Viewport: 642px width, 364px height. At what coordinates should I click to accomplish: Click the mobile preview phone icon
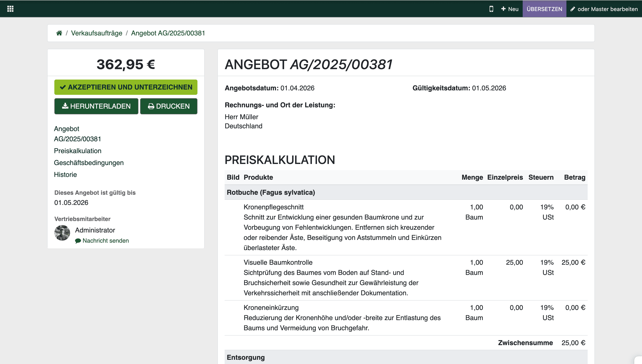pyautogui.click(x=491, y=9)
